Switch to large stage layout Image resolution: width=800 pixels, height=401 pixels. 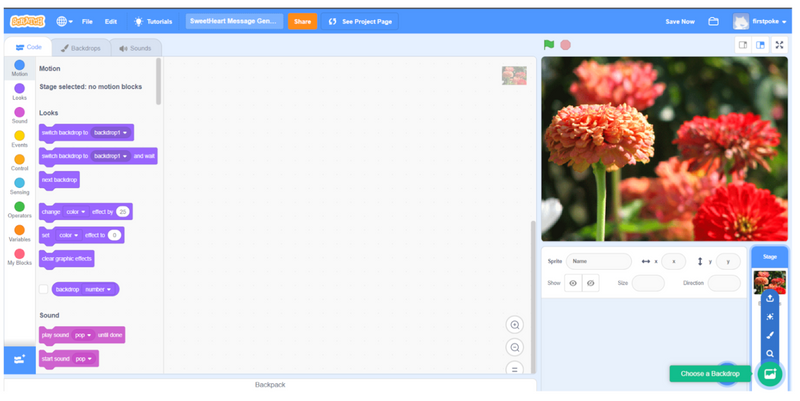[760, 45]
